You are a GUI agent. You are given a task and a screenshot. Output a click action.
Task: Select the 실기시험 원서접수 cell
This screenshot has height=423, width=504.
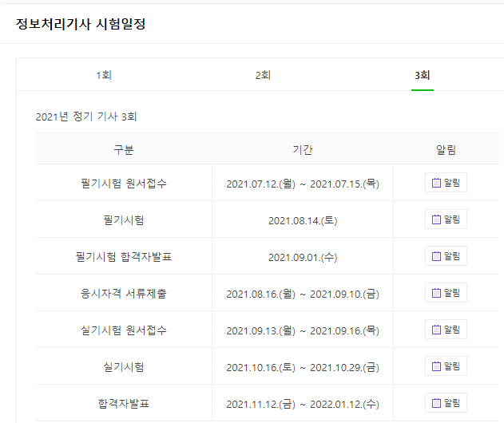[124, 330]
